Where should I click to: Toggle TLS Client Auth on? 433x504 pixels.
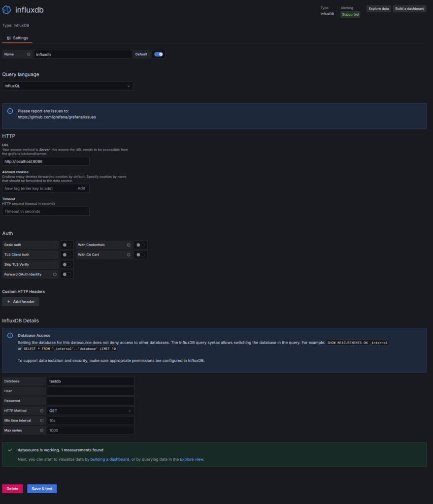point(67,255)
